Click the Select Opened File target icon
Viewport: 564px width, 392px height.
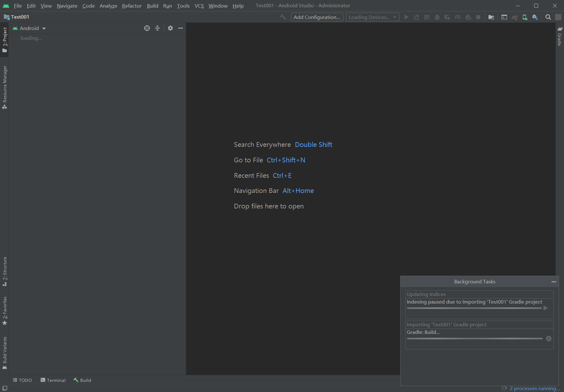[147, 28]
